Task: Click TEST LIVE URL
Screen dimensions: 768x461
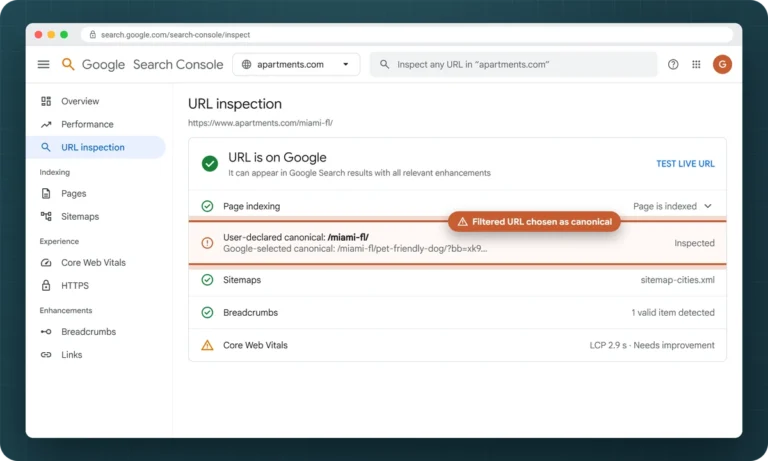Action: pos(685,164)
